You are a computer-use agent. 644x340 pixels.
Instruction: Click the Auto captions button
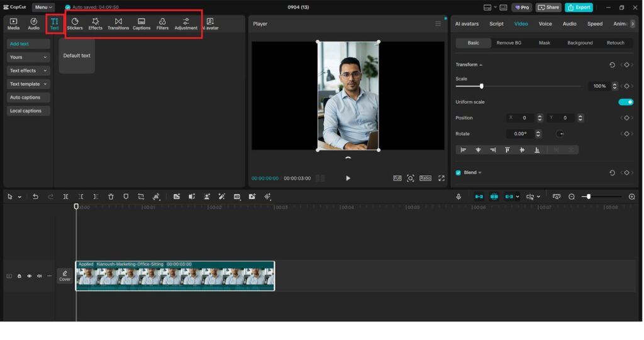pos(25,97)
